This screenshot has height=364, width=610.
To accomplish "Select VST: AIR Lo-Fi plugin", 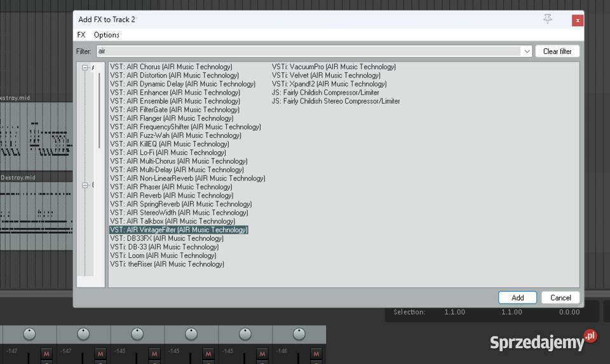I will [x=168, y=152].
